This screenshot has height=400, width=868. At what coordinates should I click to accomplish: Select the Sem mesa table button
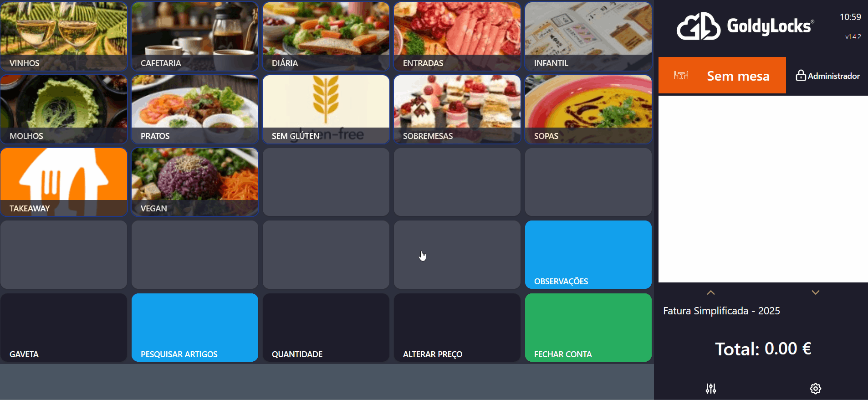pyautogui.click(x=722, y=75)
